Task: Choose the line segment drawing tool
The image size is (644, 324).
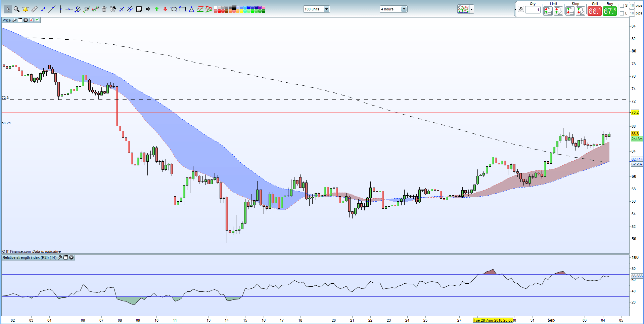Action: pos(43,9)
